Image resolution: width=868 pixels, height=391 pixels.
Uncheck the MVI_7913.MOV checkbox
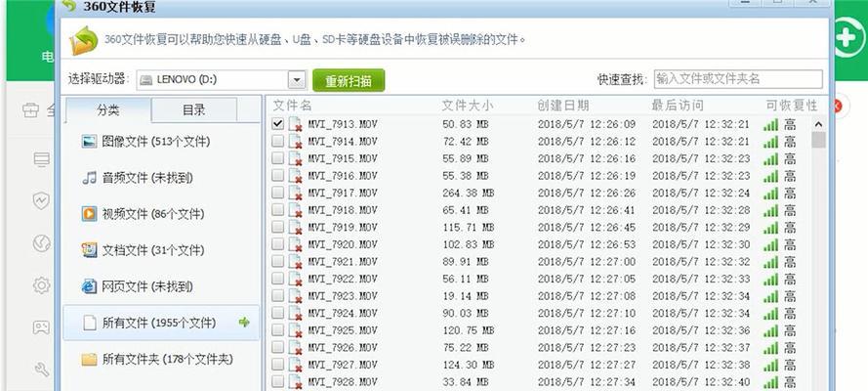[x=278, y=124]
